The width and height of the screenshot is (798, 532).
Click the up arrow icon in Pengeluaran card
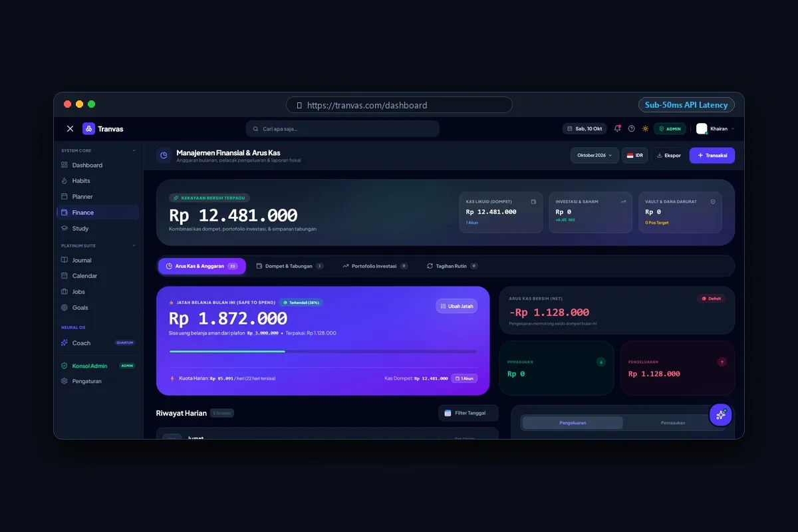[722, 362]
